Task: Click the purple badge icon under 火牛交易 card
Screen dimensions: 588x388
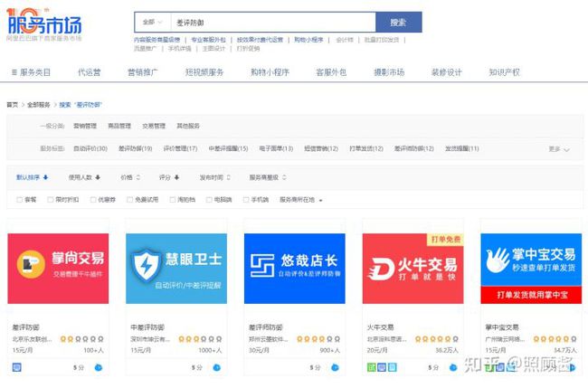Action: click(382, 367)
